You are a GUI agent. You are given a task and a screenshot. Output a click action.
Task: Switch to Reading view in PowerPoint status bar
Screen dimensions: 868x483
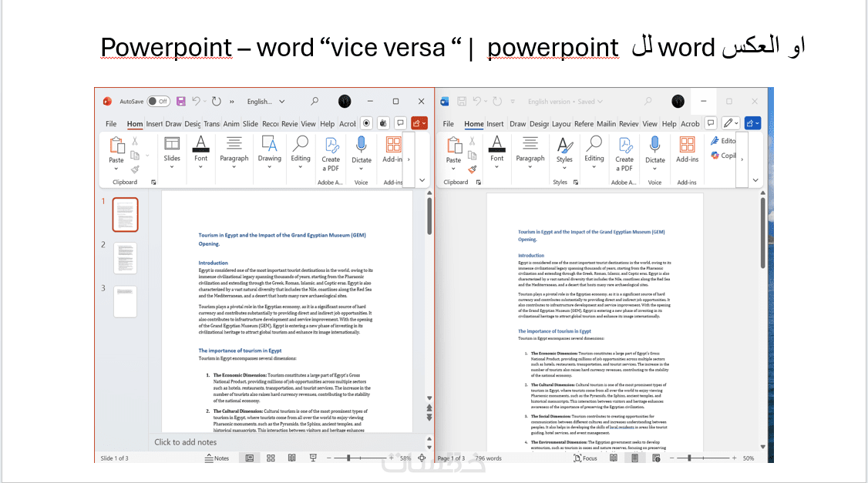(291, 458)
